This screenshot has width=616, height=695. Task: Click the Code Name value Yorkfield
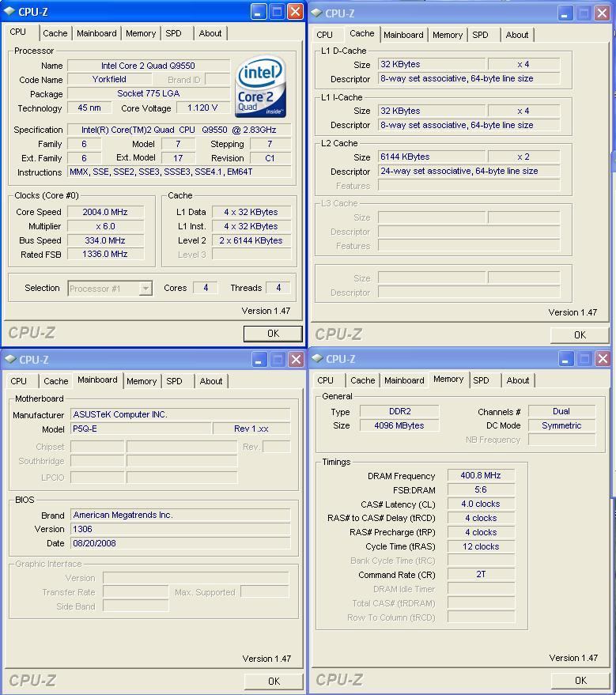point(109,79)
